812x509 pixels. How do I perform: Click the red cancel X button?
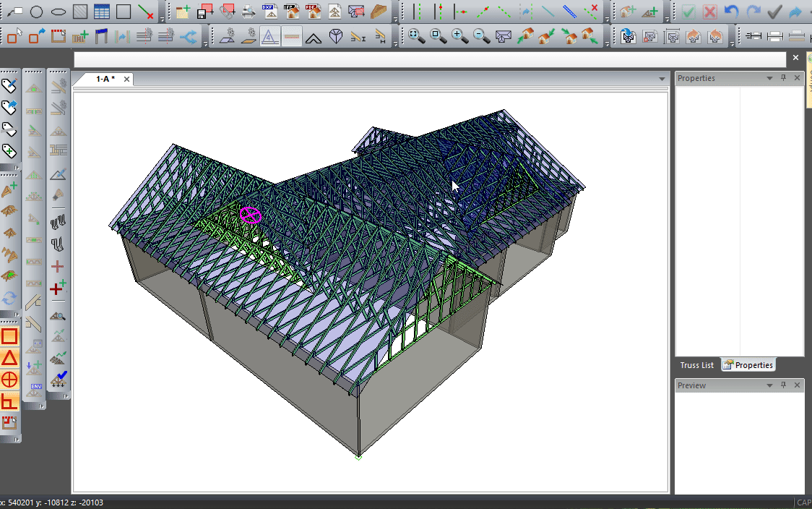[709, 11]
